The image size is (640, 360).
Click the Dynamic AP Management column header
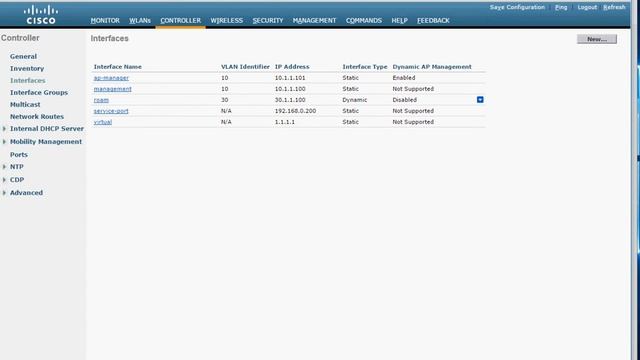[x=432, y=67]
